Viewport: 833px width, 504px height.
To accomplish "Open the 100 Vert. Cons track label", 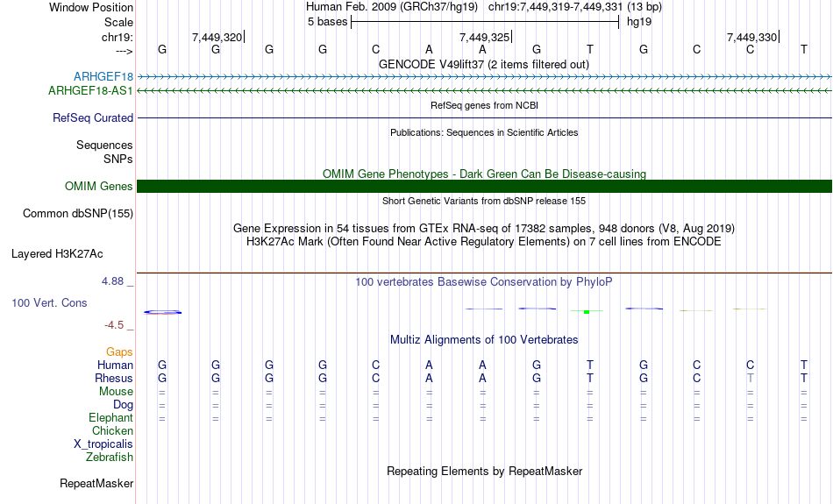I will click(x=49, y=302).
